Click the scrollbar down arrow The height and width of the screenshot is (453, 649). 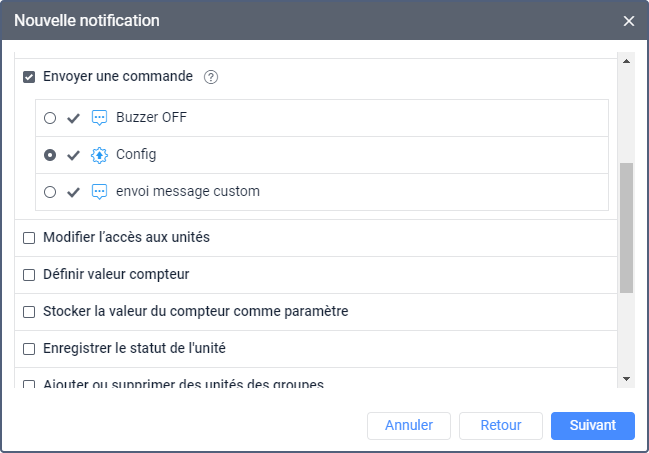tap(626, 379)
